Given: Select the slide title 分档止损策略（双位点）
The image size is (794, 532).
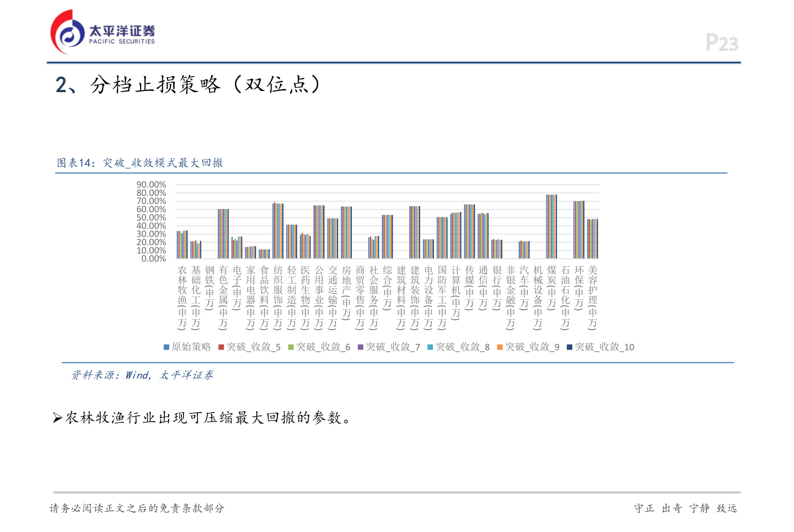Looking at the screenshot, I should (x=187, y=85).
